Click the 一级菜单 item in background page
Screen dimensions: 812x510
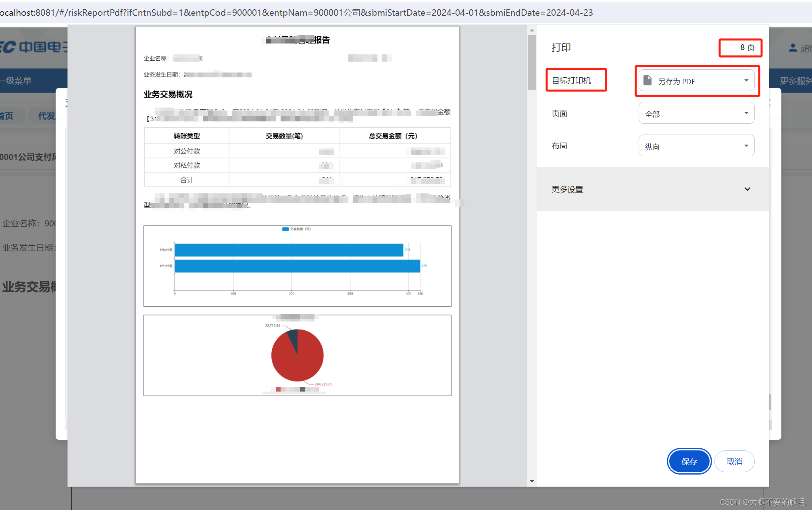tap(16, 81)
